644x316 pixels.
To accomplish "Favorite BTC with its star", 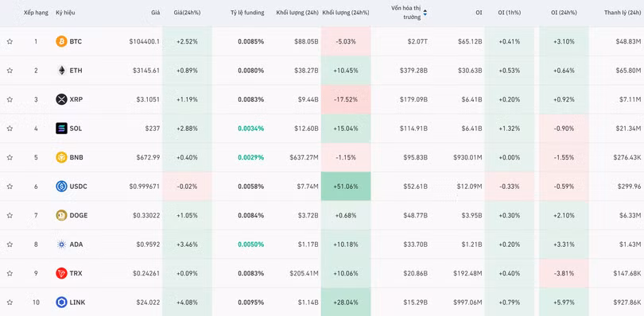I will [x=10, y=41].
